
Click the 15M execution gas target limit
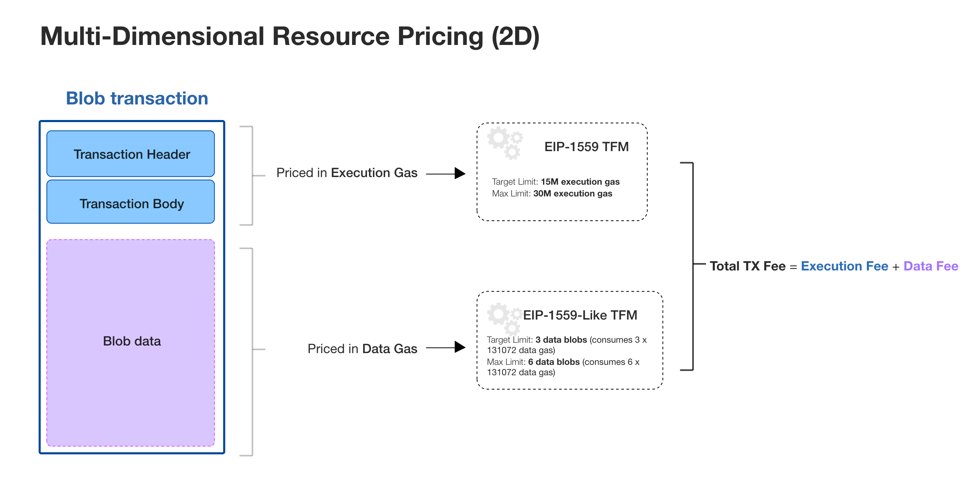point(580,182)
